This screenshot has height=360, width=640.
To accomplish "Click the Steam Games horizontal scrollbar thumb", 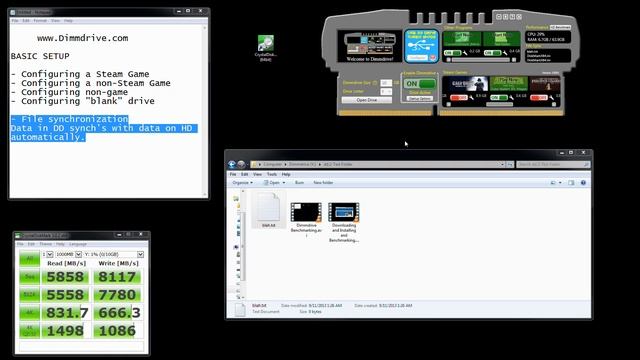I will (500, 104).
